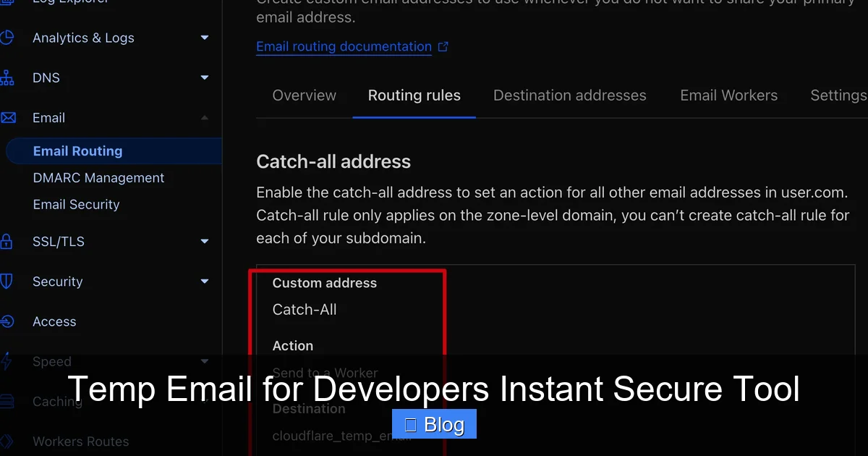Image resolution: width=868 pixels, height=456 pixels.
Task: Select Email Routing in the sidebar
Action: [77, 151]
